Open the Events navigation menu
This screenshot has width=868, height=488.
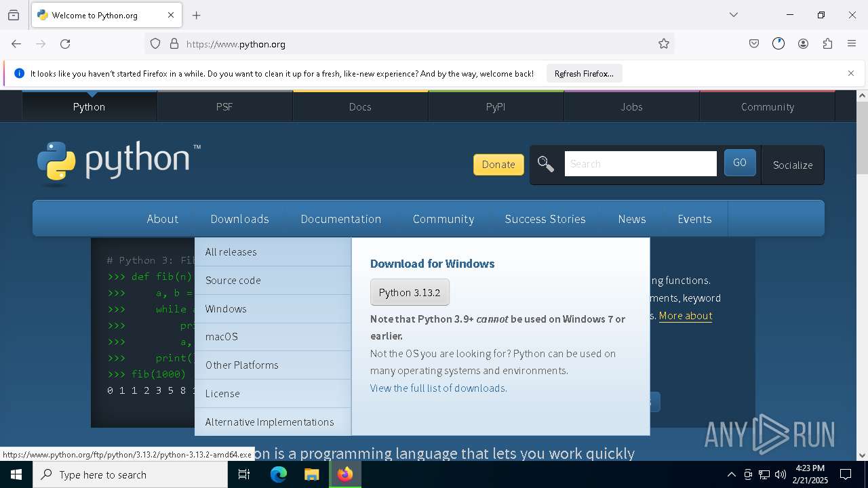coord(694,219)
